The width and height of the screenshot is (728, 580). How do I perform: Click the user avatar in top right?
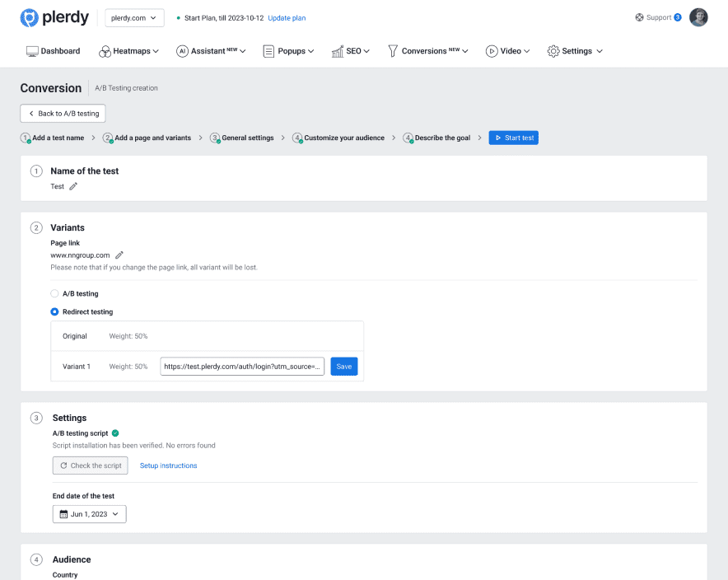[x=698, y=17]
